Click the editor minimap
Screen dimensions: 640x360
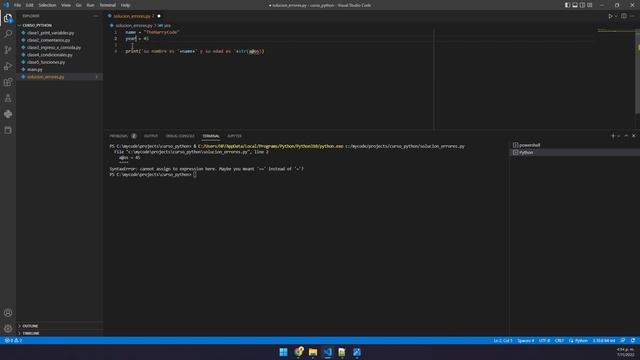coord(616,31)
